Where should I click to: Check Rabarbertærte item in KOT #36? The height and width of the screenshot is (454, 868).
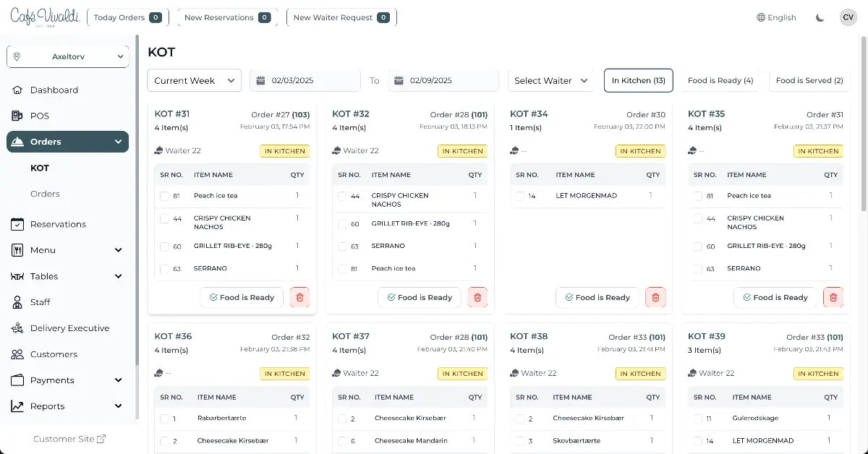165,419
